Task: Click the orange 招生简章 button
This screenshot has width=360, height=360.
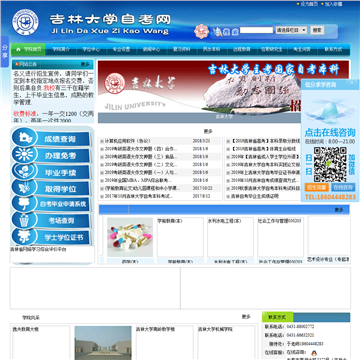Action: pos(317,187)
